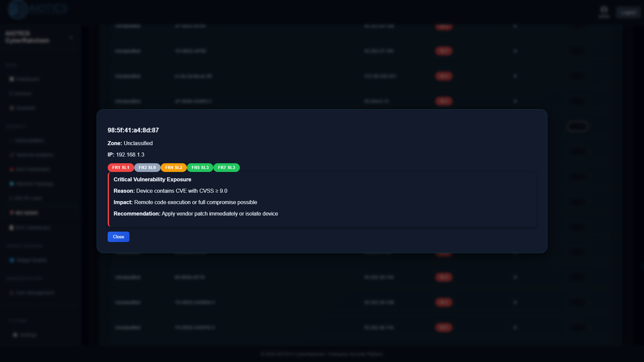Click the IP address 192.168.1.3
This screenshot has width=644, height=362.
click(x=130, y=154)
